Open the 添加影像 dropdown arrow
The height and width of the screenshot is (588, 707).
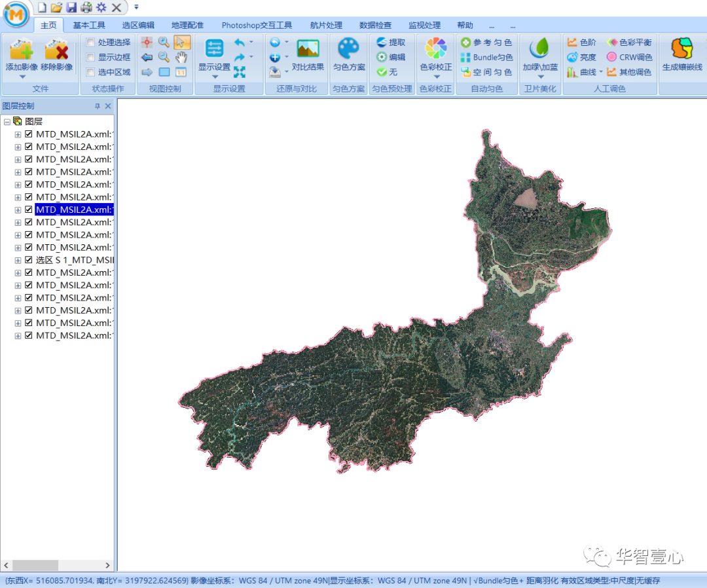[22, 77]
